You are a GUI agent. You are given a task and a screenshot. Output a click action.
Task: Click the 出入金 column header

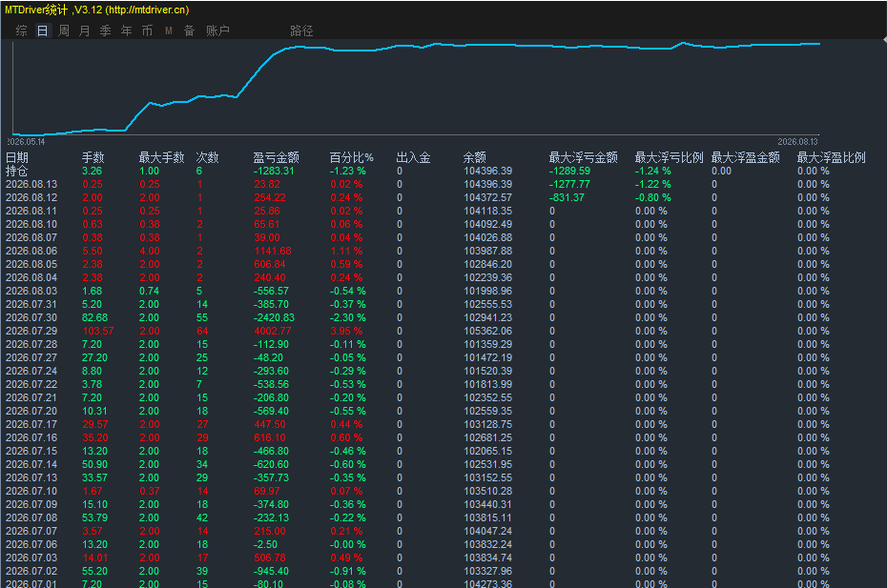point(414,157)
